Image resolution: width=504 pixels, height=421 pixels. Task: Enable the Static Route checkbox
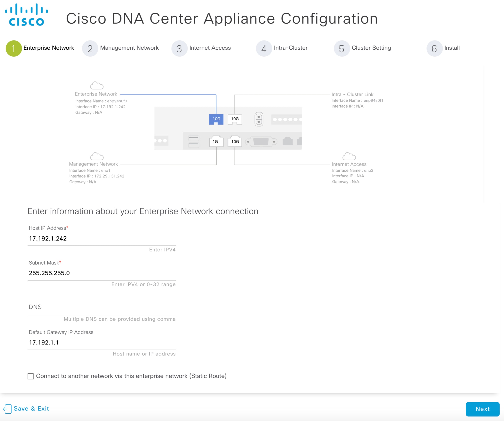(30, 376)
